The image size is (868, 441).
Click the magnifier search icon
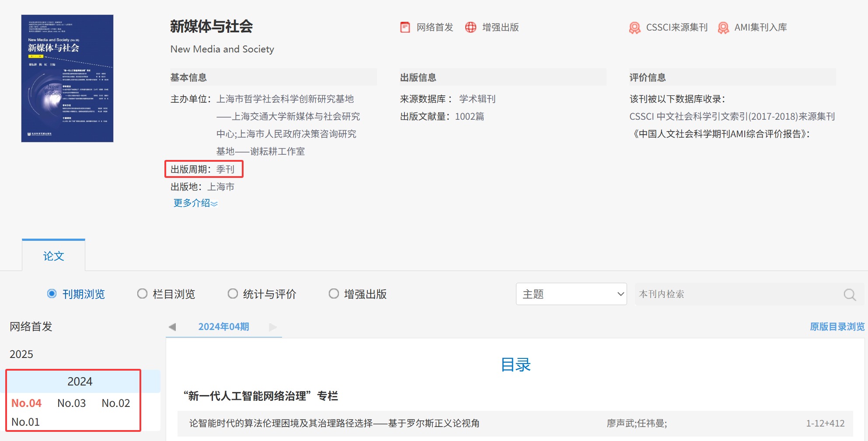click(x=849, y=295)
